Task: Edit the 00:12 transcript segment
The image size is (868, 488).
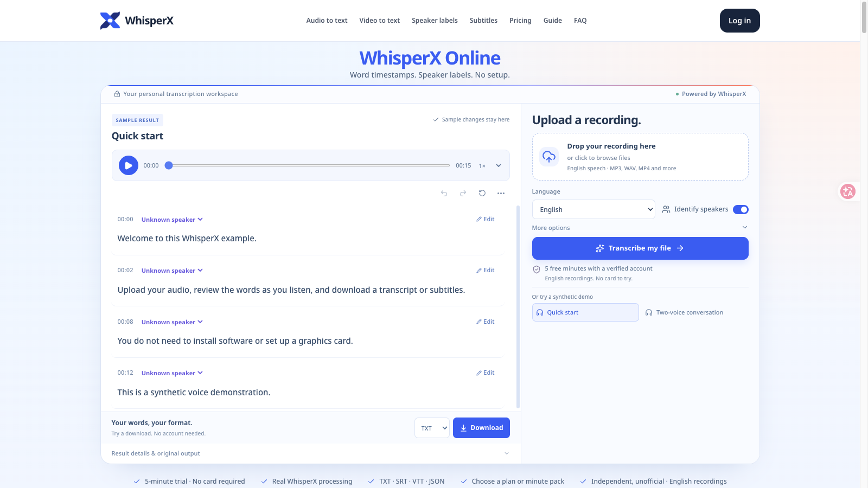Action: point(486,373)
